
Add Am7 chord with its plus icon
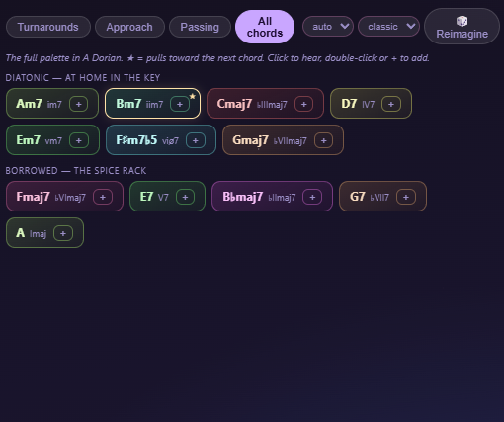pos(78,104)
